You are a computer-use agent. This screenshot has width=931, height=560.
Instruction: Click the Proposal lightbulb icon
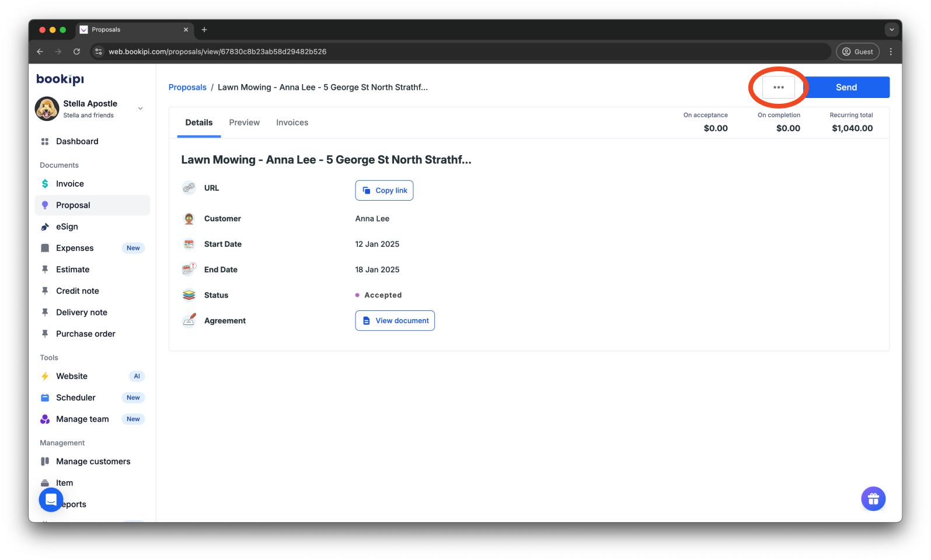pos(45,205)
